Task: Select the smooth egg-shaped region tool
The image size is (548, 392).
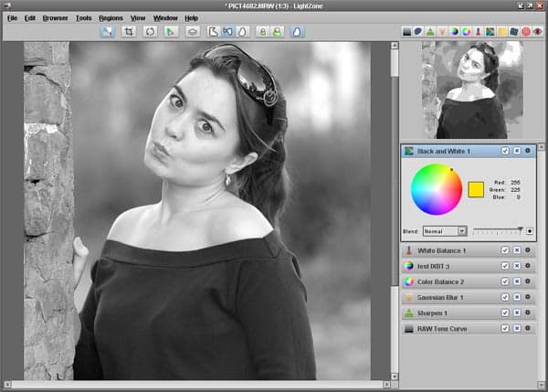Action: (242, 32)
